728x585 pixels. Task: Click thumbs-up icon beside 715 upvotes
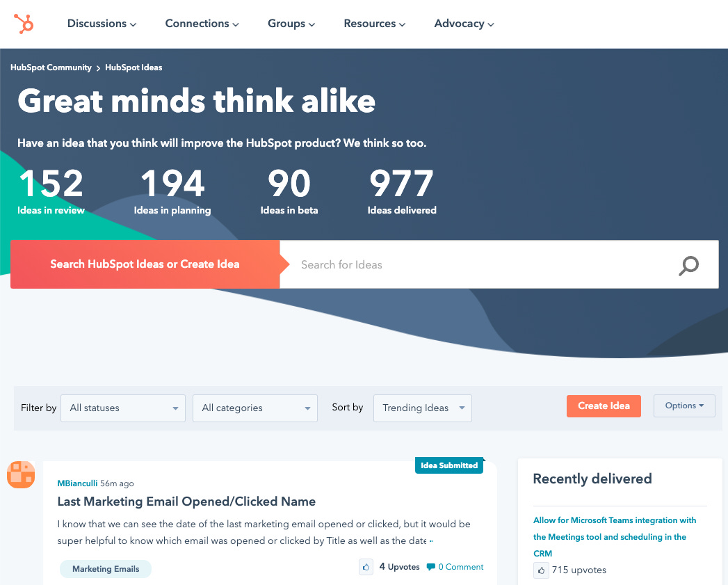pos(541,570)
